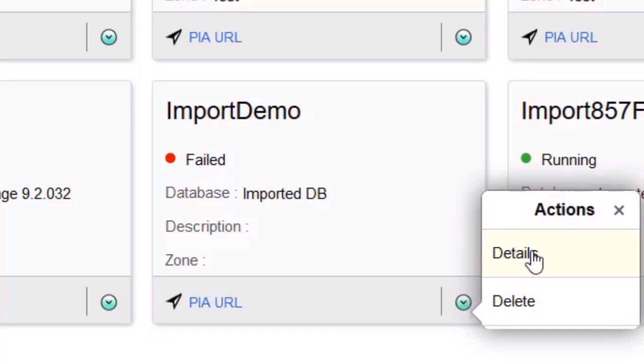Screen dimensions: 644x362
Task: Click the Imported DB database value
Action: click(x=284, y=194)
